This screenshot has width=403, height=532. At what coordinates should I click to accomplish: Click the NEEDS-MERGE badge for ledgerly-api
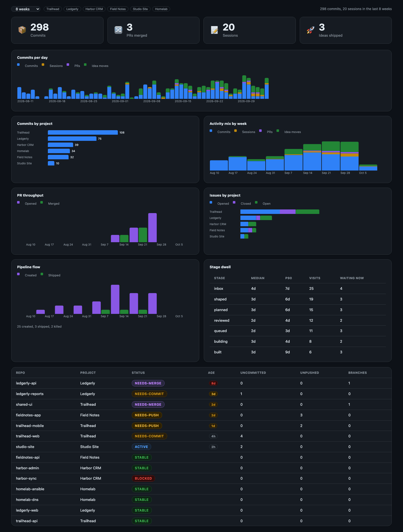[x=148, y=383]
